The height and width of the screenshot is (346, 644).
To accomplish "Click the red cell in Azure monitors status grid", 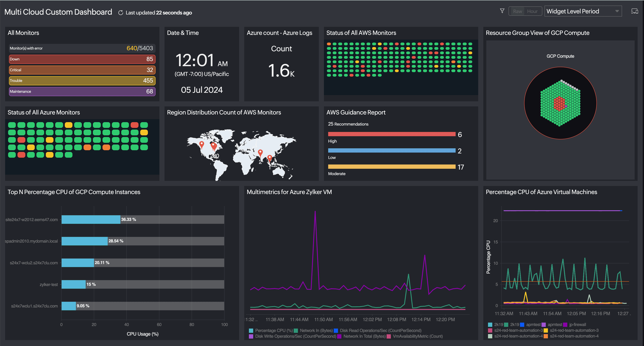I will (x=135, y=125).
